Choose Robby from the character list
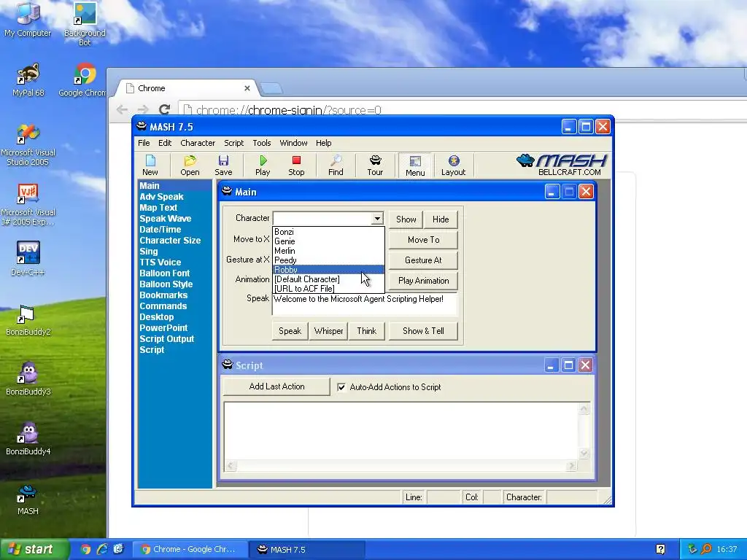The height and width of the screenshot is (560, 747). (x=328, y=270)
